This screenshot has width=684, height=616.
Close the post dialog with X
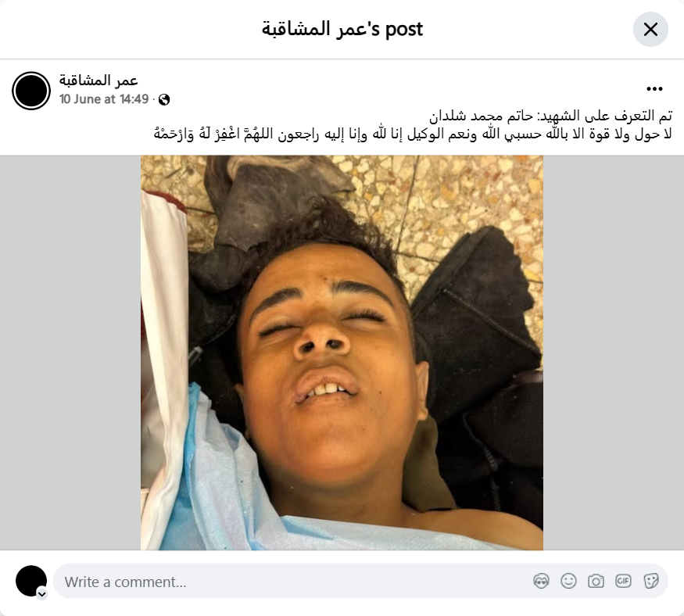[650, 29]
